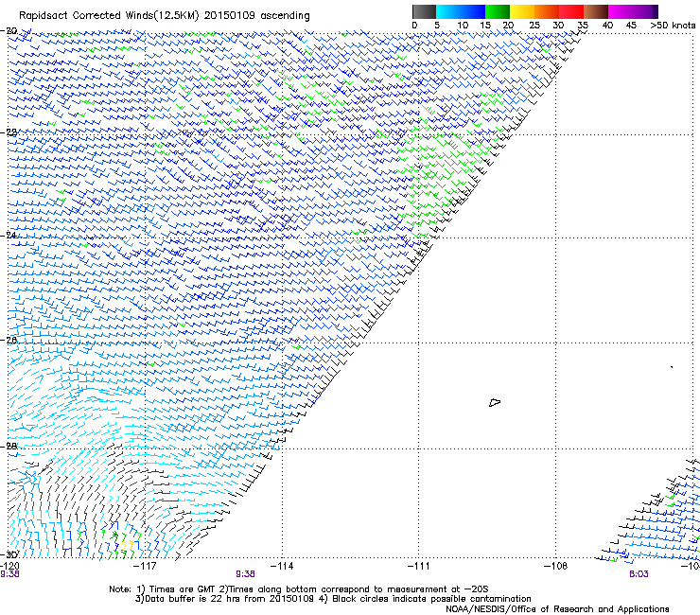Click the -24 latitude axis label
This screenshot has height=615, width=700.
[x=9, y=235]
